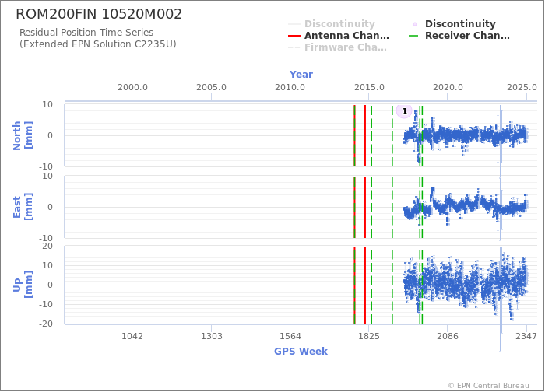Image resolution: width=545 pixels, height=392 pixels.
Task: Click the purple Discontinuity dot symbol in legend
Action: tap(415, 24)
